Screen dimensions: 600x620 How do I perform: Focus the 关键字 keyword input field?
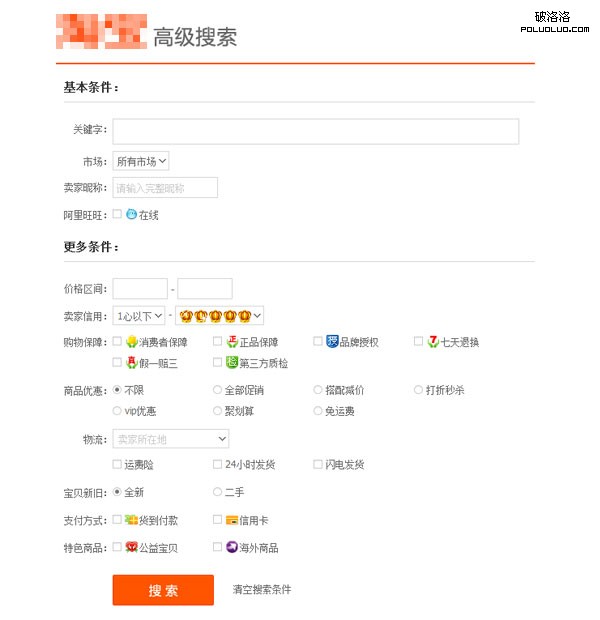(315, 132)
